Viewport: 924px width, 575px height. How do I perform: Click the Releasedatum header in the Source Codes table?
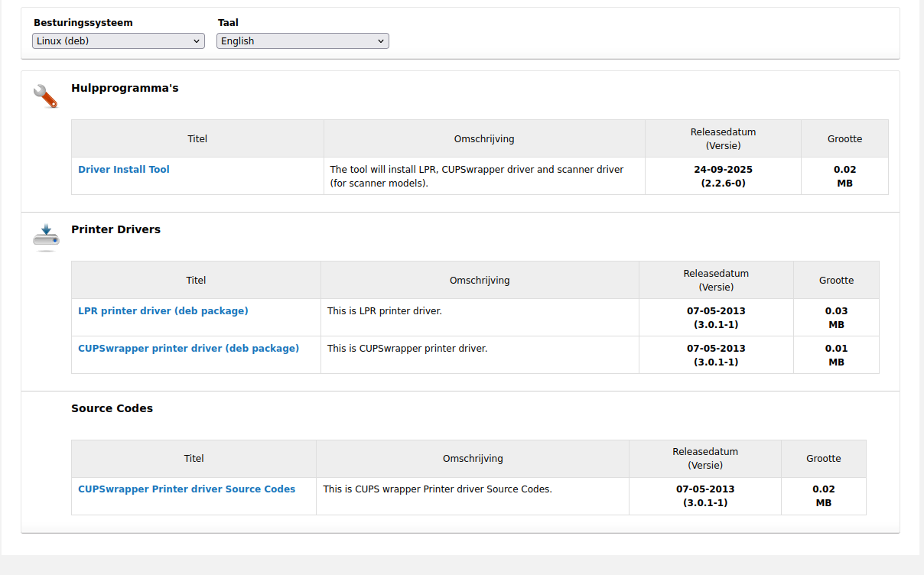705,458
